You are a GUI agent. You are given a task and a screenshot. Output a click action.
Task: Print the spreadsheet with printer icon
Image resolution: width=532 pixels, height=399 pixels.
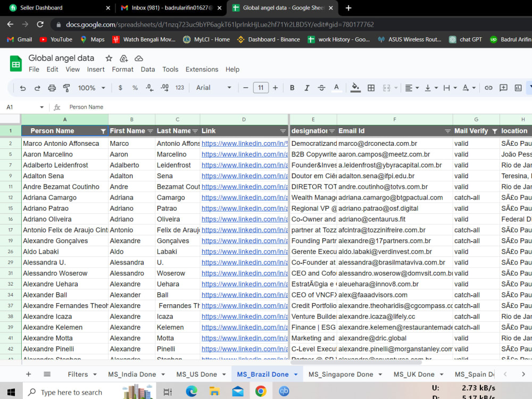(x=52, y=88)
